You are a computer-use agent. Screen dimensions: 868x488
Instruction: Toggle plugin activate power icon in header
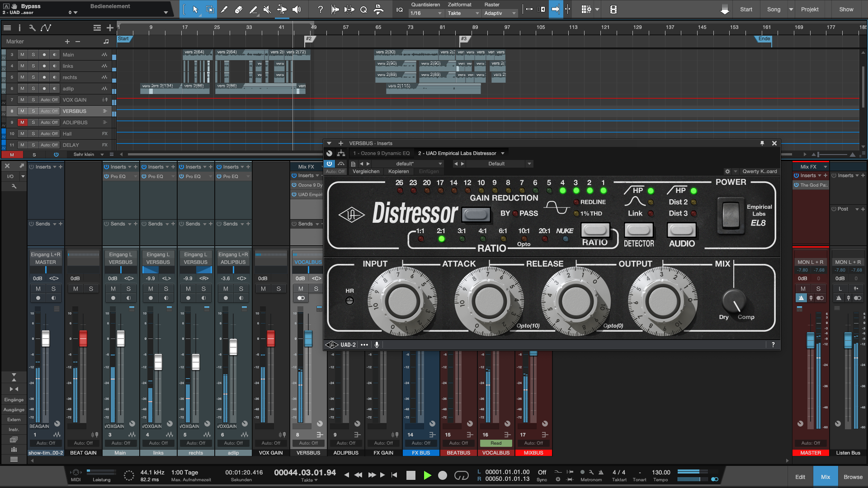pos(329,164)
